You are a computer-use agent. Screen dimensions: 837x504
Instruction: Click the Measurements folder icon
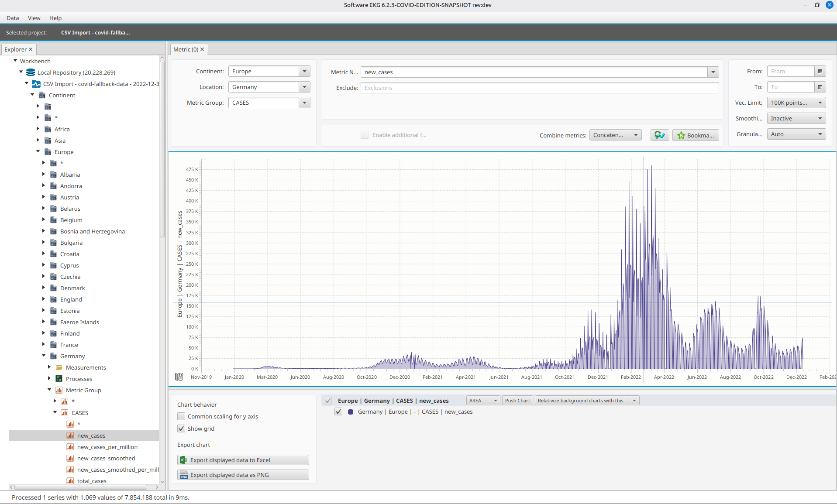(59, 367)
